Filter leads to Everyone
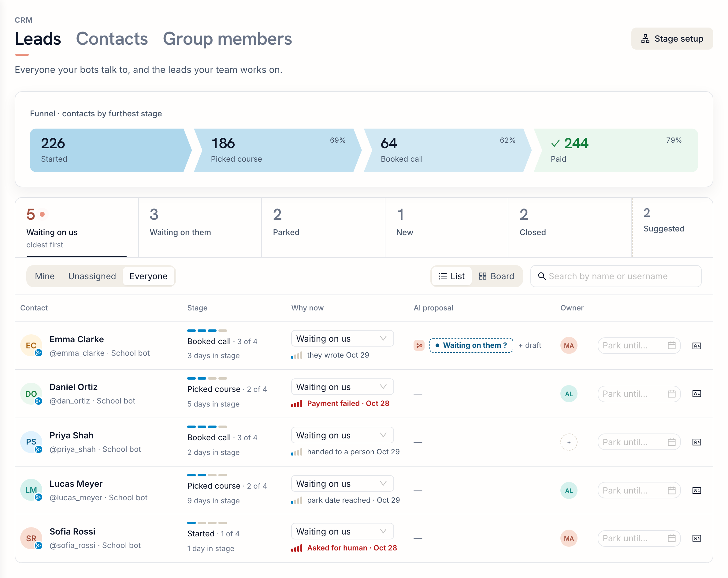 (x=149, y=276)
